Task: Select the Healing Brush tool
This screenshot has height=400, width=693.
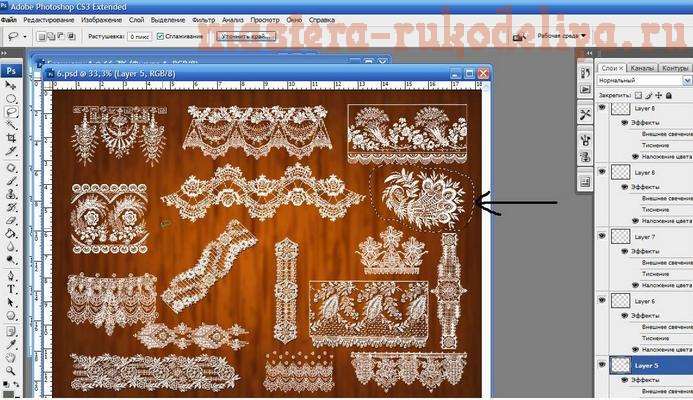Action: (x=11, y=168)
